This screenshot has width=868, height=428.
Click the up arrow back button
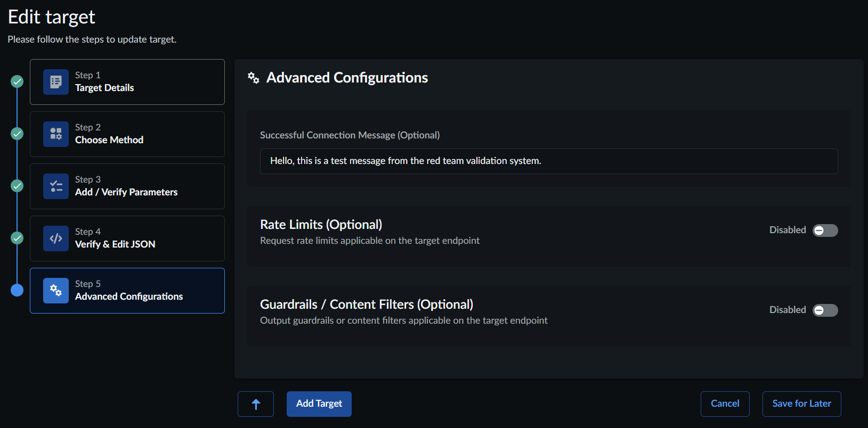click(x=256, y=404)
